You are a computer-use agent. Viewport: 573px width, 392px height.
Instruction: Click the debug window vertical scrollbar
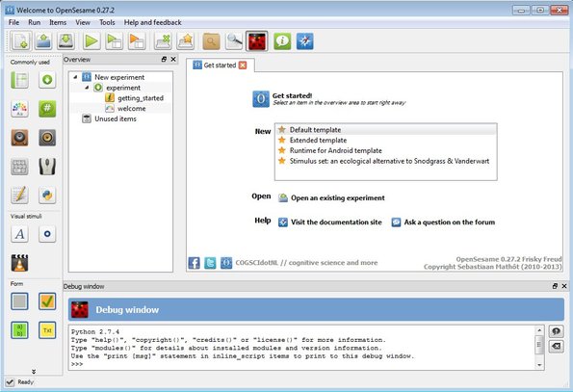(x=539, y=348)
